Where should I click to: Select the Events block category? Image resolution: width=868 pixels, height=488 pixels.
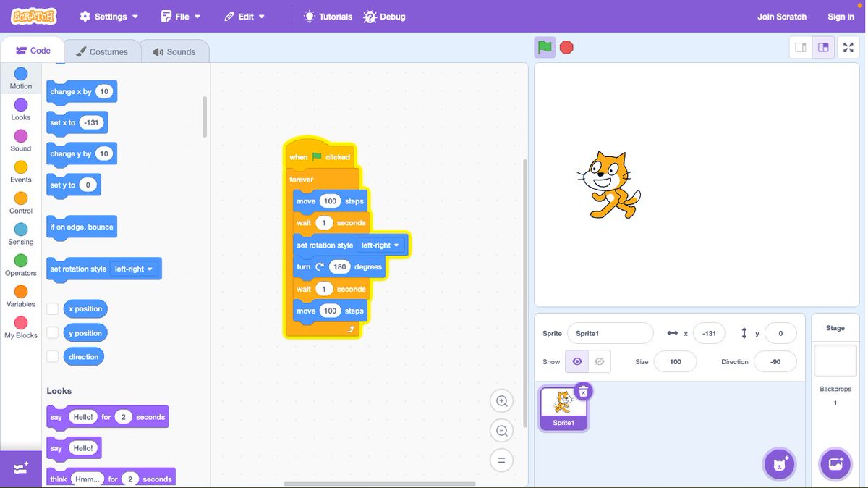point(21,172)
